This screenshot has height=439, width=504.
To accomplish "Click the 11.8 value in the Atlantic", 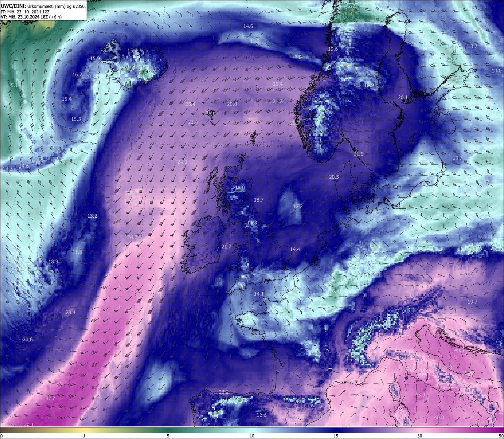I will tap(78, 252).
